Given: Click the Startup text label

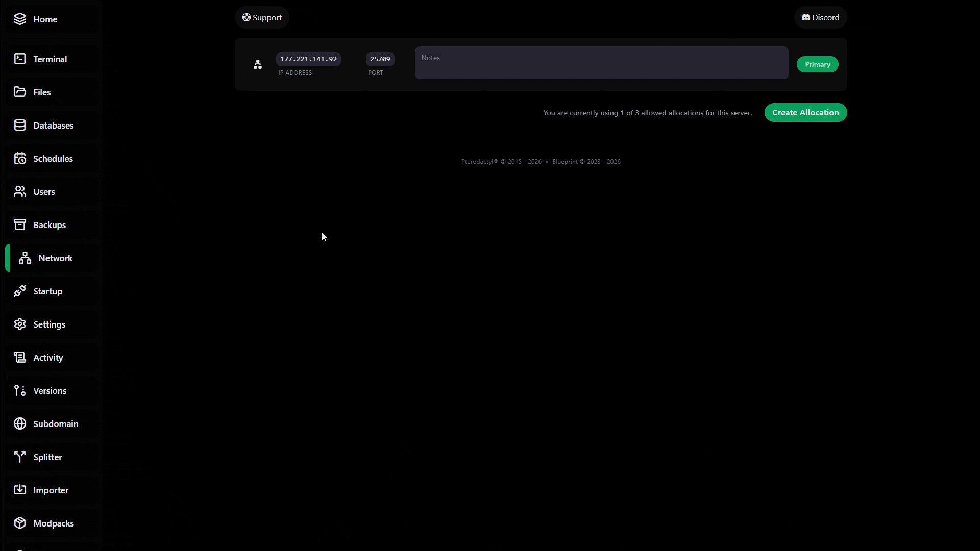Looking at the screenshot, I should (x=48, y=291).
